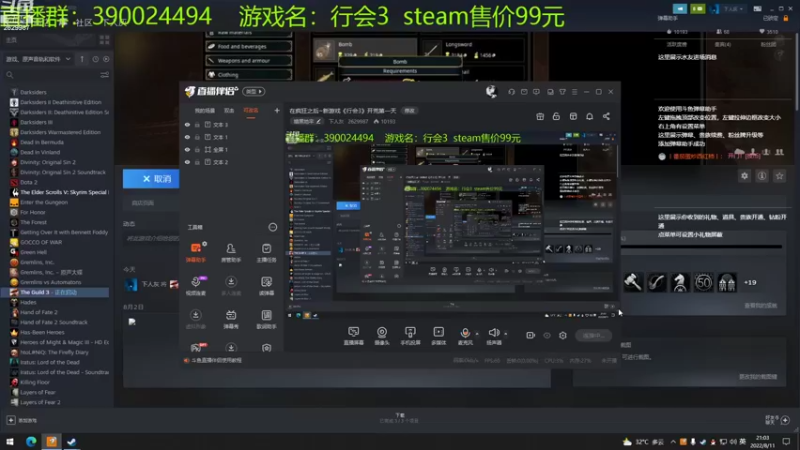Click the lock icon above preview
Screen dimensions: 800x450
556,116
